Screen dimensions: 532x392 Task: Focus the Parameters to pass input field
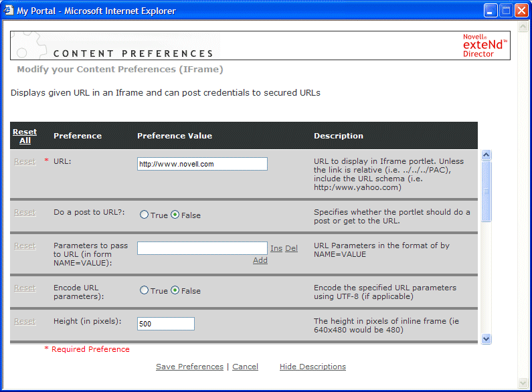(202, 248)
